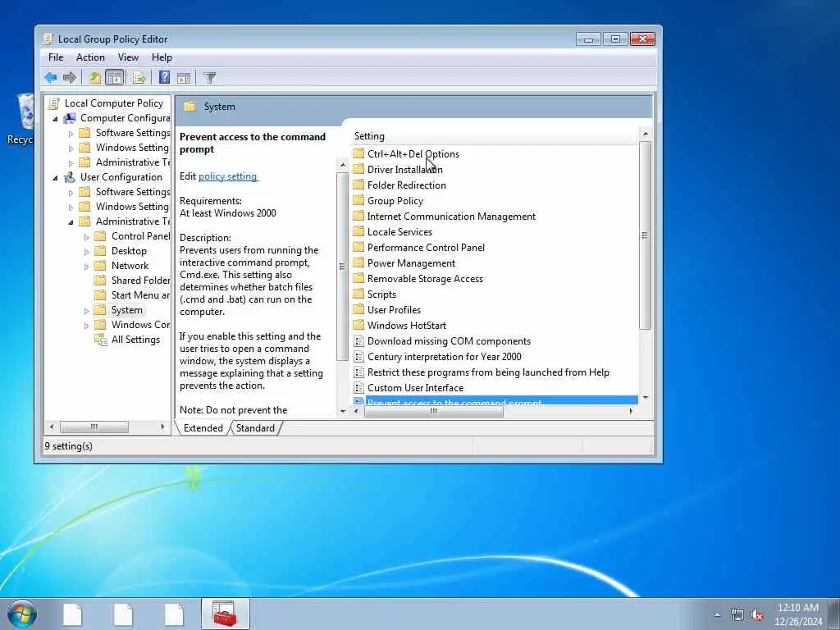Collapse Administrative Templates under User Configuration

71,222
